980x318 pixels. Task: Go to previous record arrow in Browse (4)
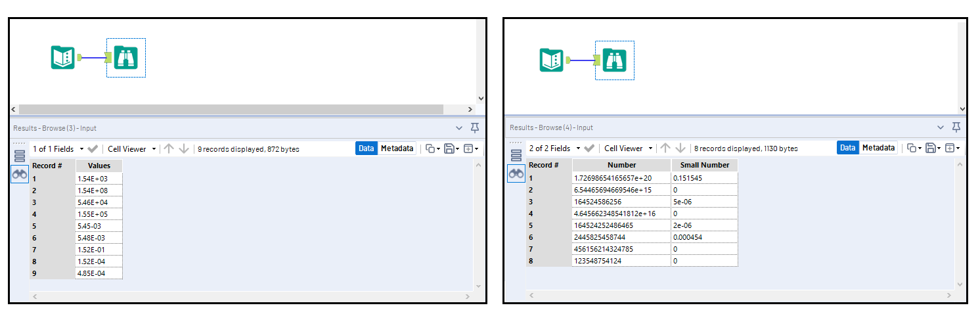(665, 148)
